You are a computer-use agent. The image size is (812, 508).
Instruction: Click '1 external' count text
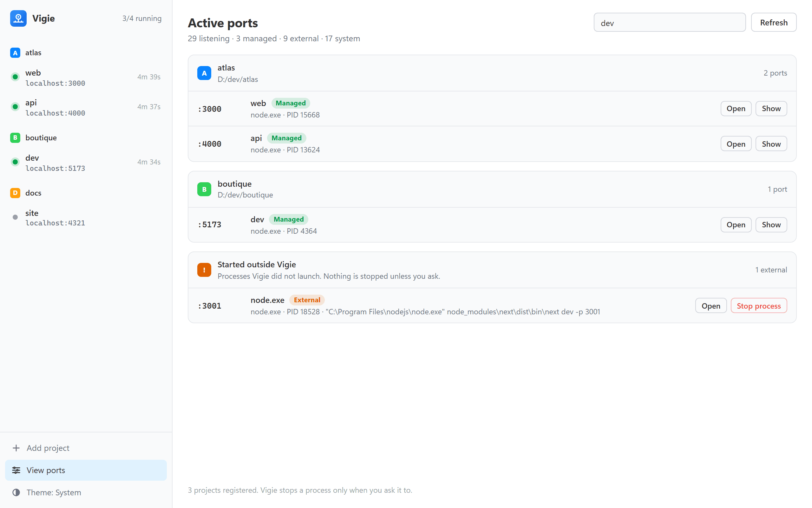(771, 270)
